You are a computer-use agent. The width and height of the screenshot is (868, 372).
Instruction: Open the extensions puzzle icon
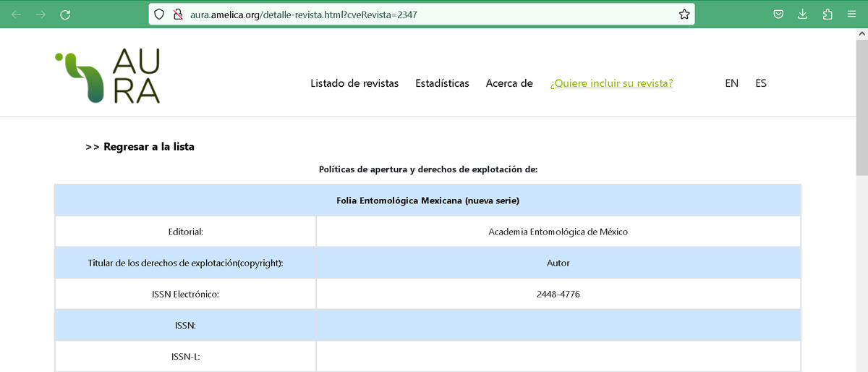(827, 14)
